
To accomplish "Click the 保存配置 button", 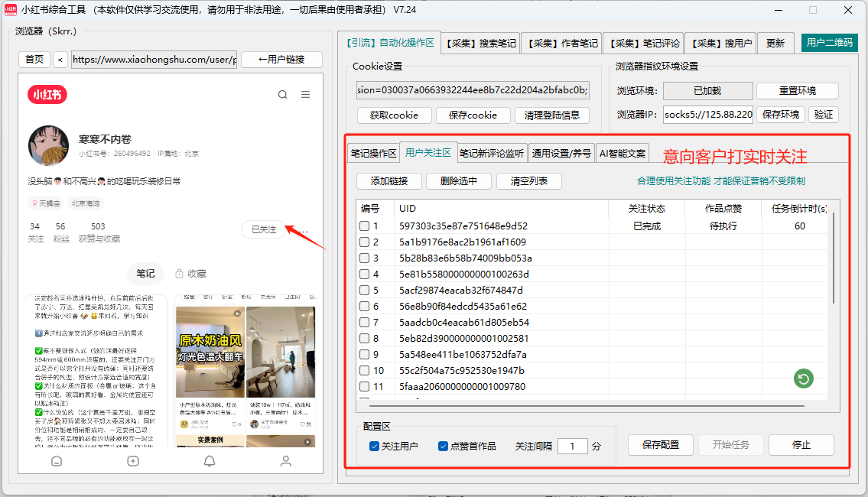I will click(660, 444).
